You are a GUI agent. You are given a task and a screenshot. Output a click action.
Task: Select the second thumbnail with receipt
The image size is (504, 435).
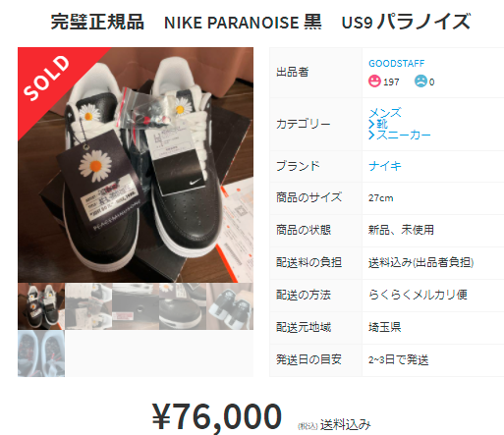pos(88,306)
